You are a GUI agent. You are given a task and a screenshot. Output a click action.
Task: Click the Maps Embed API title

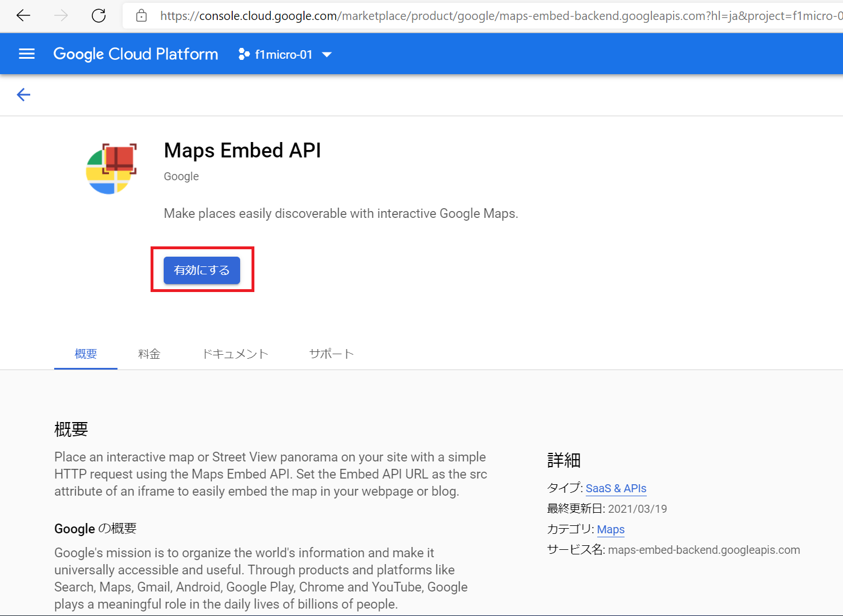(242, 151)
